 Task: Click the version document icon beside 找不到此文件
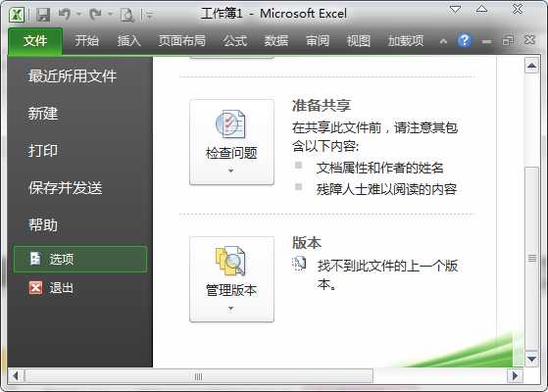[299, 264]
